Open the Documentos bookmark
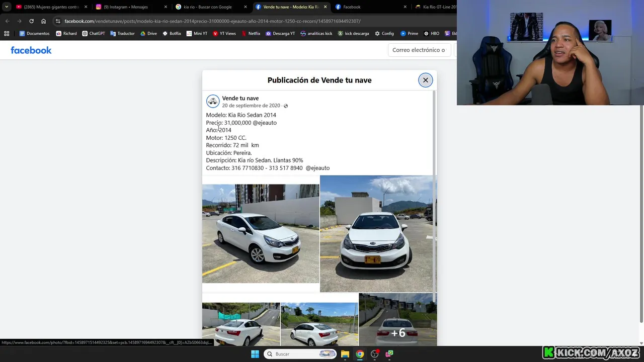644x362 pixels. pos(34,34)
